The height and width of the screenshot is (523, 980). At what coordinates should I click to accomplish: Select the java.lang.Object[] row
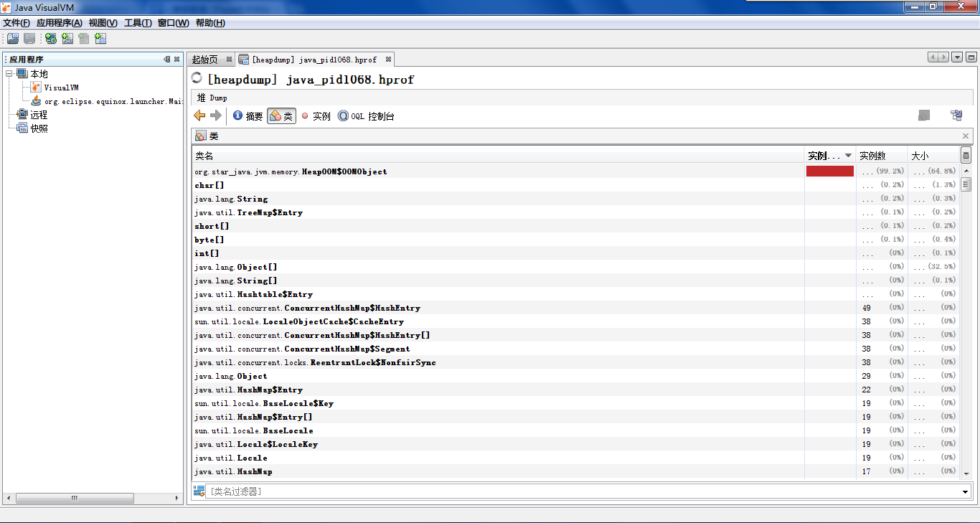click(x=576, y=267)
